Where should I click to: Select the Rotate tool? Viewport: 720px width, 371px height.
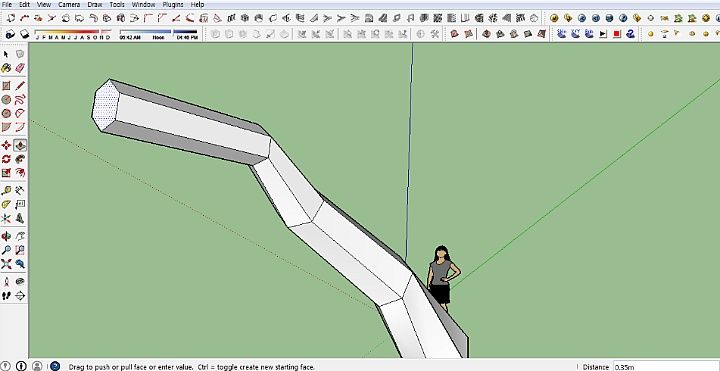(x=6, y=159)
